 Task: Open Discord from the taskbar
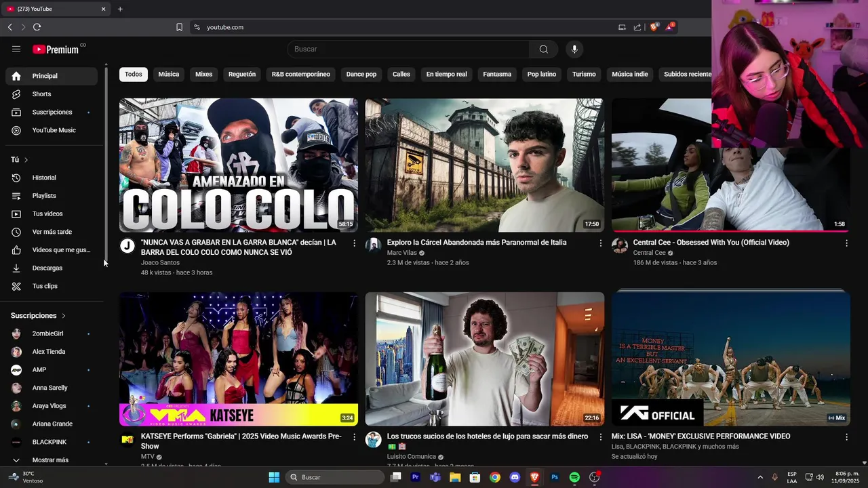pos(515,477)
